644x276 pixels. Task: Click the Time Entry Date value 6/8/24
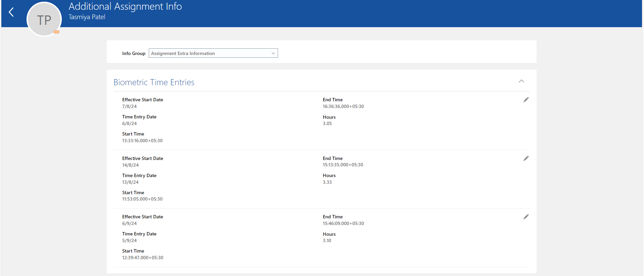(129, 123)
